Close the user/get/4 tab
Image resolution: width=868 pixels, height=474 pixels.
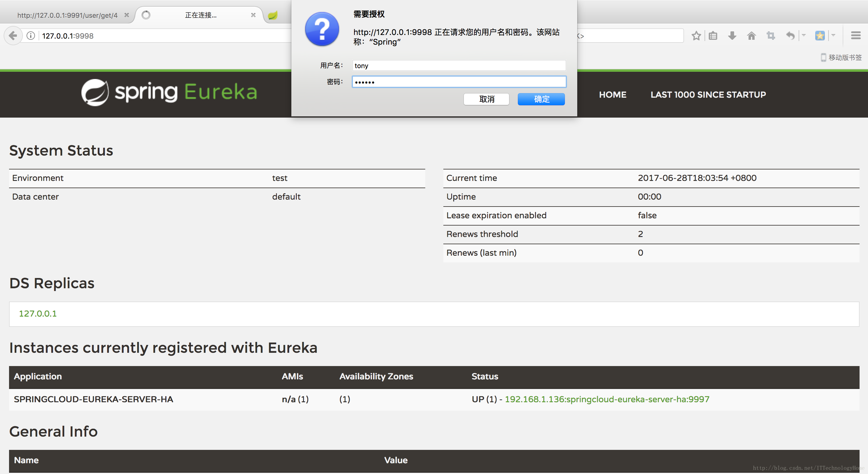127,15
